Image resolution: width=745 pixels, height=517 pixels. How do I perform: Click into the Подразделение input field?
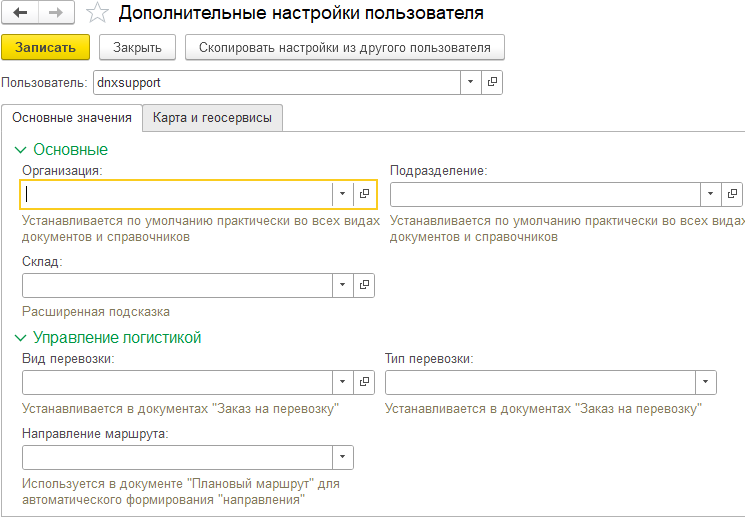(x=545, y=194)
